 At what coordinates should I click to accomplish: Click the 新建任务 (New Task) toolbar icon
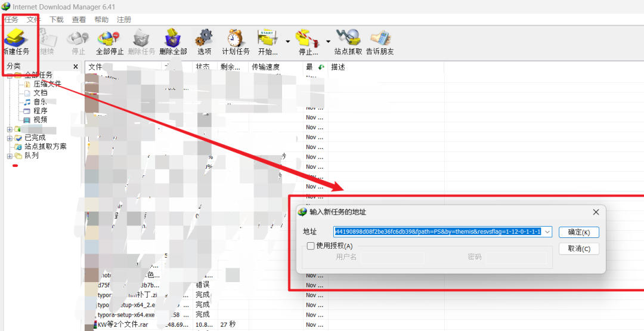point(17,38)
